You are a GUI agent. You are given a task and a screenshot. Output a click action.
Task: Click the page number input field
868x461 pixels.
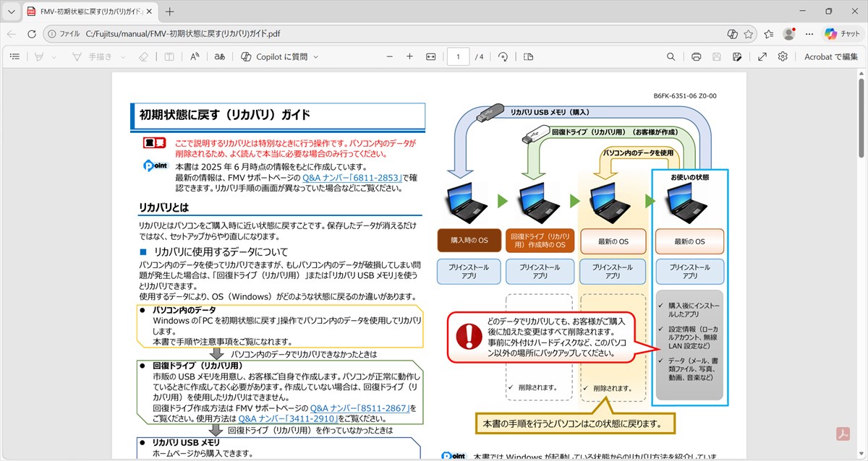point(458,56)
